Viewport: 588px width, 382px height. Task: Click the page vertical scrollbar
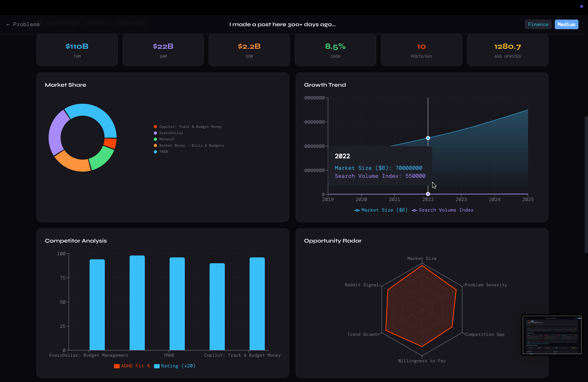coord(586,185)
